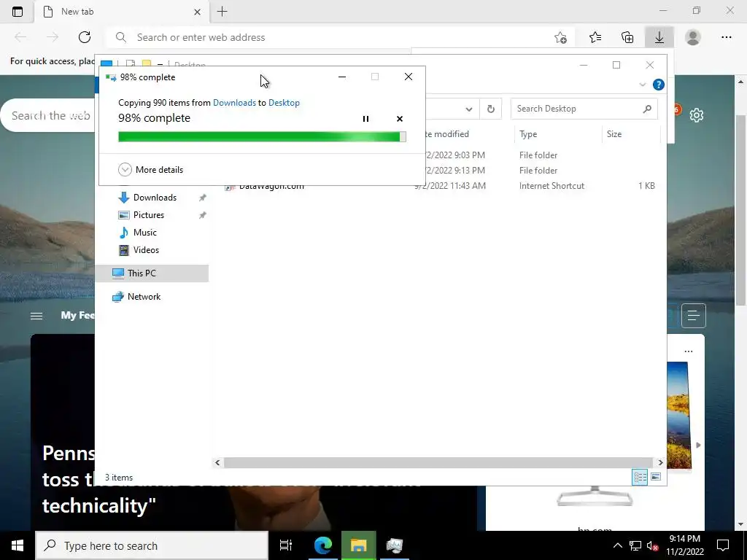Switch Explorer to large icons view
Viewport: 747px width, 560px height.
[656, 477]
